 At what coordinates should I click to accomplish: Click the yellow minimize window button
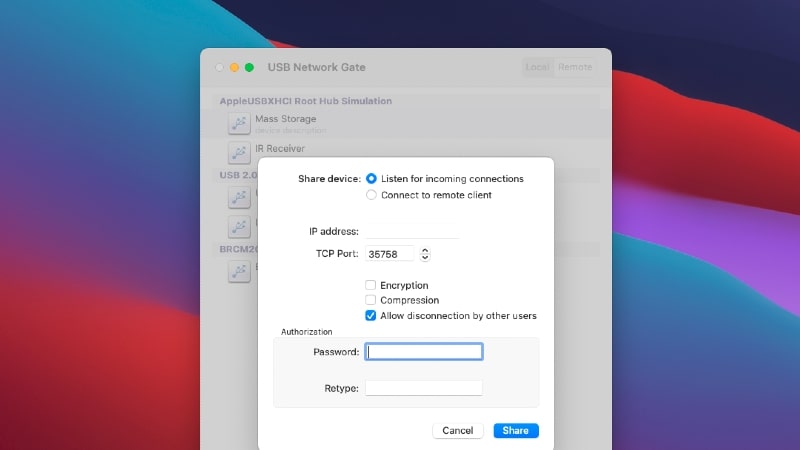(234, 67)
